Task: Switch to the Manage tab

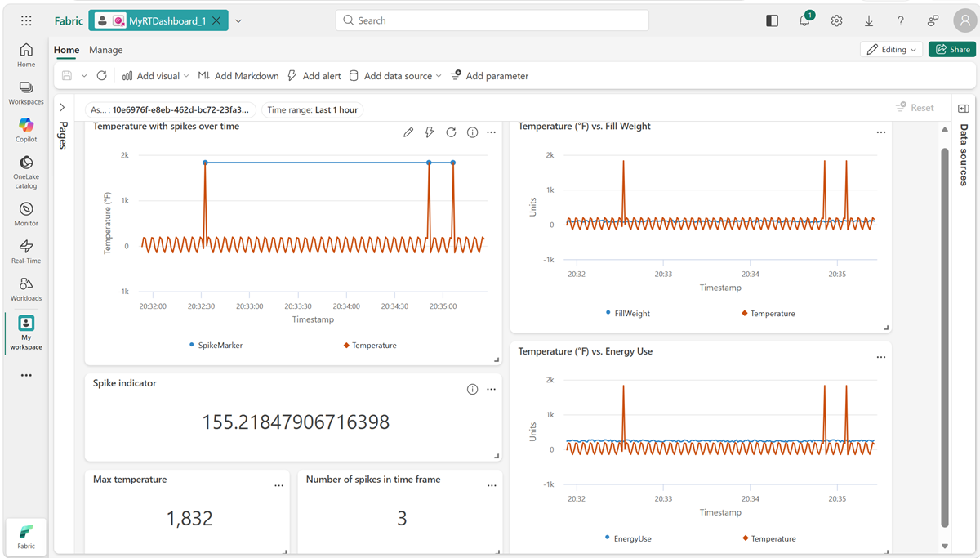Action: point(106,50)
